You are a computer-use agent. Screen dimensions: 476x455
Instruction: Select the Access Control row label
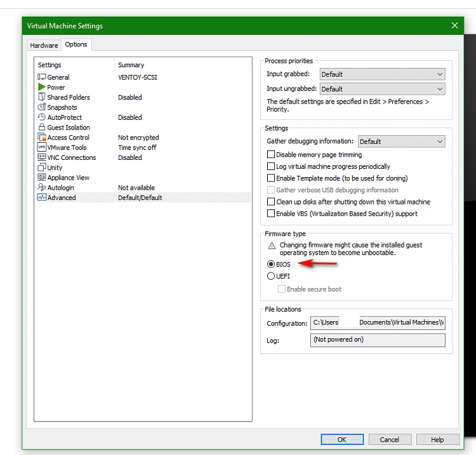pyautogui.click(x=69, y=138)
